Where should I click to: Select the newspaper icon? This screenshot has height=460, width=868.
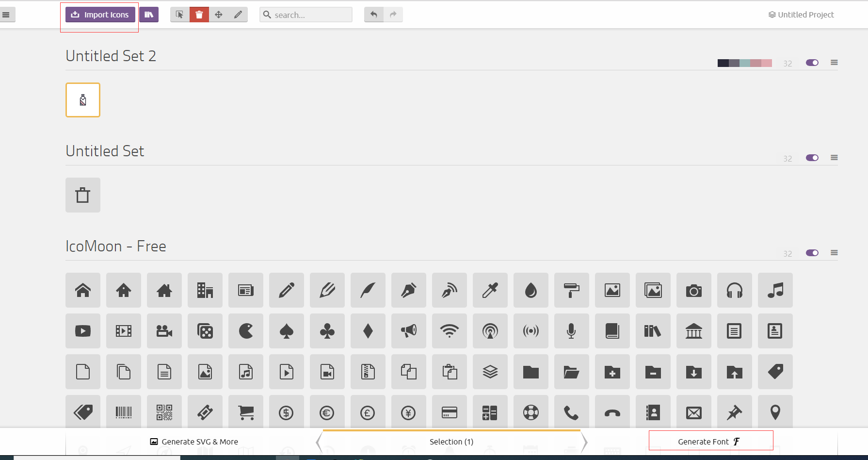(246, 290)
